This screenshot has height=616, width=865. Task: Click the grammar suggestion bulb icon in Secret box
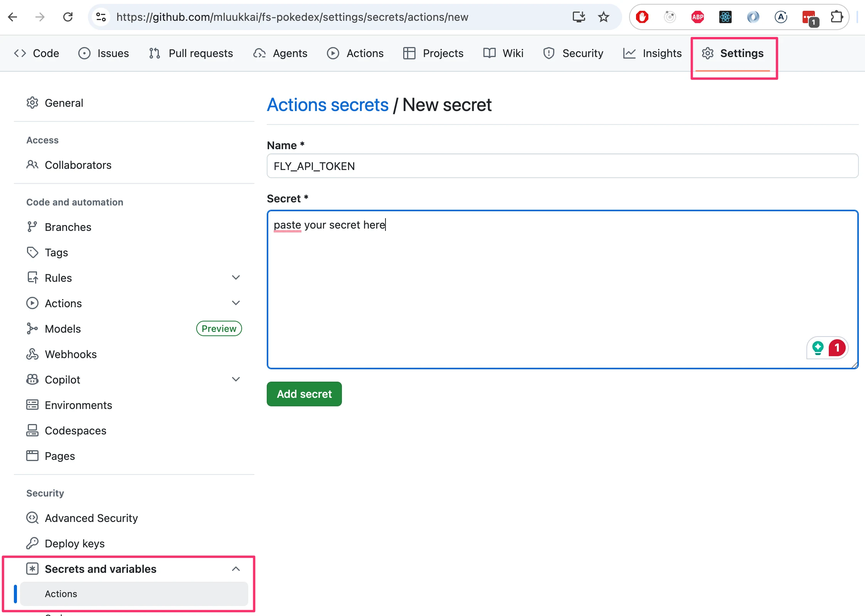(x=818, y=348)
